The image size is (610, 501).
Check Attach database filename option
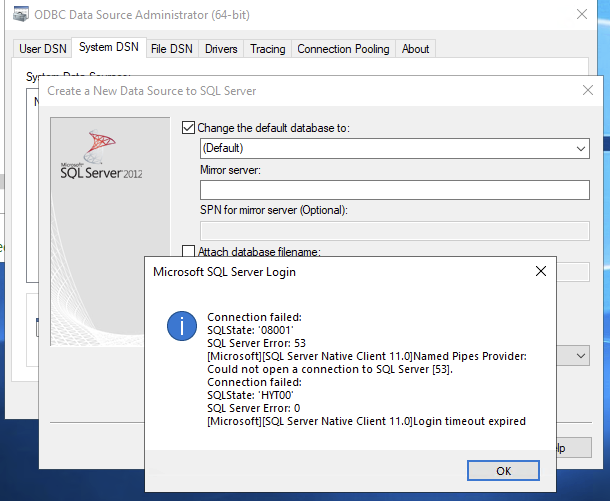click(188, 251)
